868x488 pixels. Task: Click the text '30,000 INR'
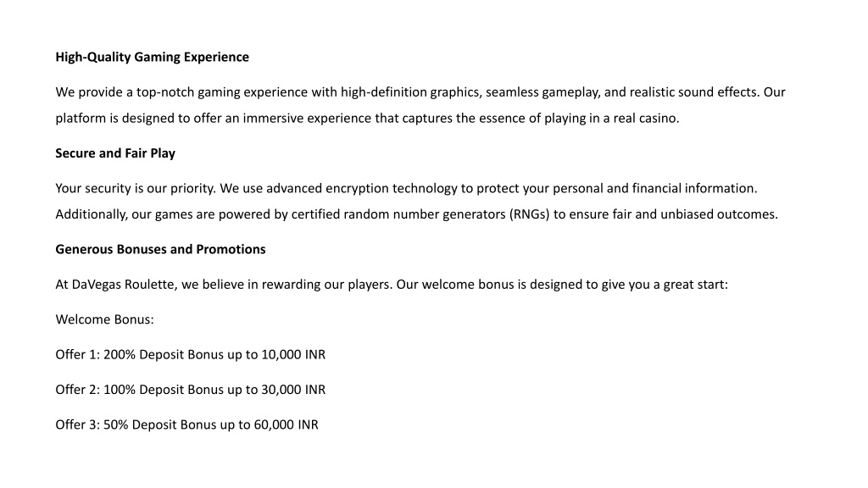(x=293, y=390)
